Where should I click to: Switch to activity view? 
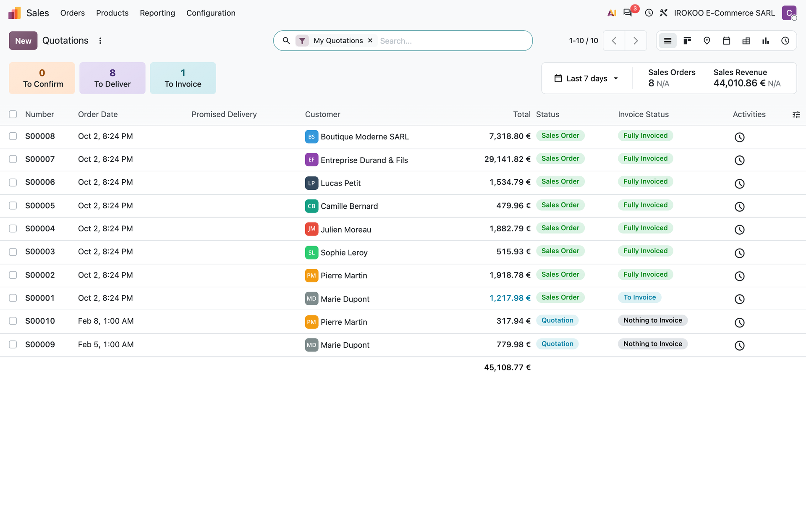[x=785, y=41]
